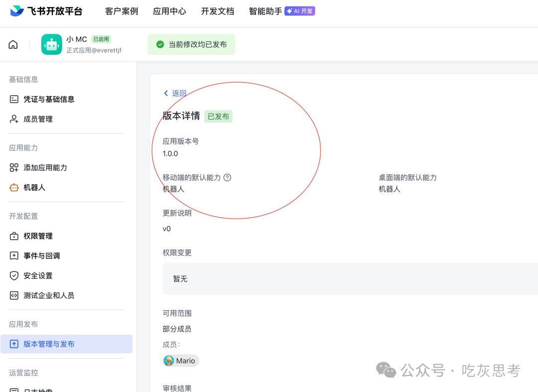Click Mario's avatar picture
The height and width of the screenshot is (392, 538).
point(169,361)
